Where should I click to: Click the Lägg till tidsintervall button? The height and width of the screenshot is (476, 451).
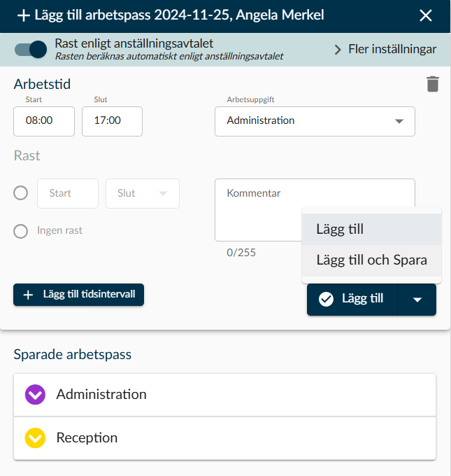point(78,295)
